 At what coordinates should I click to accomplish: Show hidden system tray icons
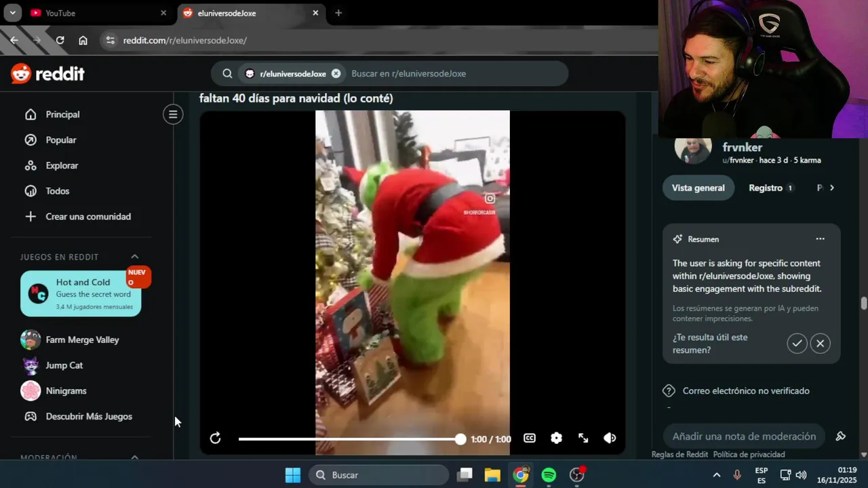point(716,475)
